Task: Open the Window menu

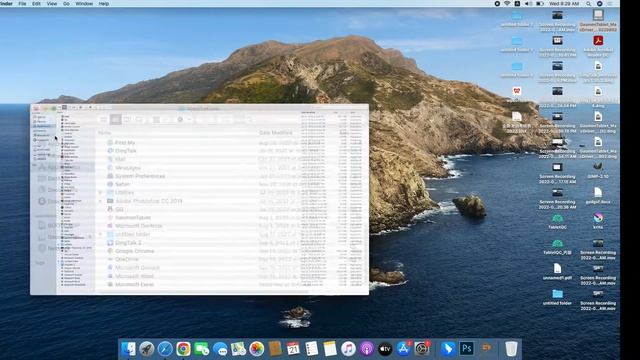Action: pos(84,4)
